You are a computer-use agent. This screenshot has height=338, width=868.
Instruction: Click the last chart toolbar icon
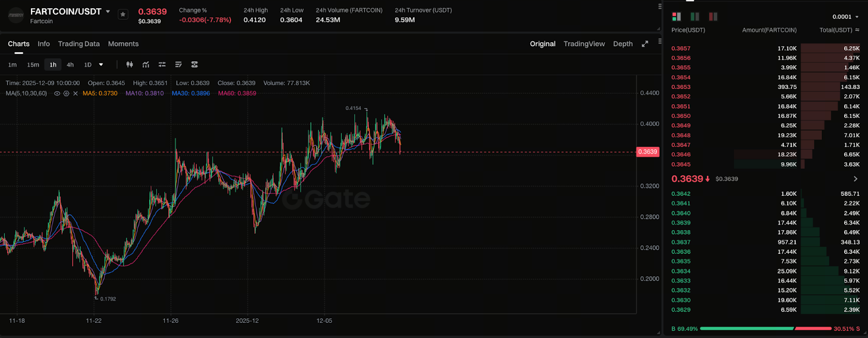pyautogui.click(x=194, y=65)
